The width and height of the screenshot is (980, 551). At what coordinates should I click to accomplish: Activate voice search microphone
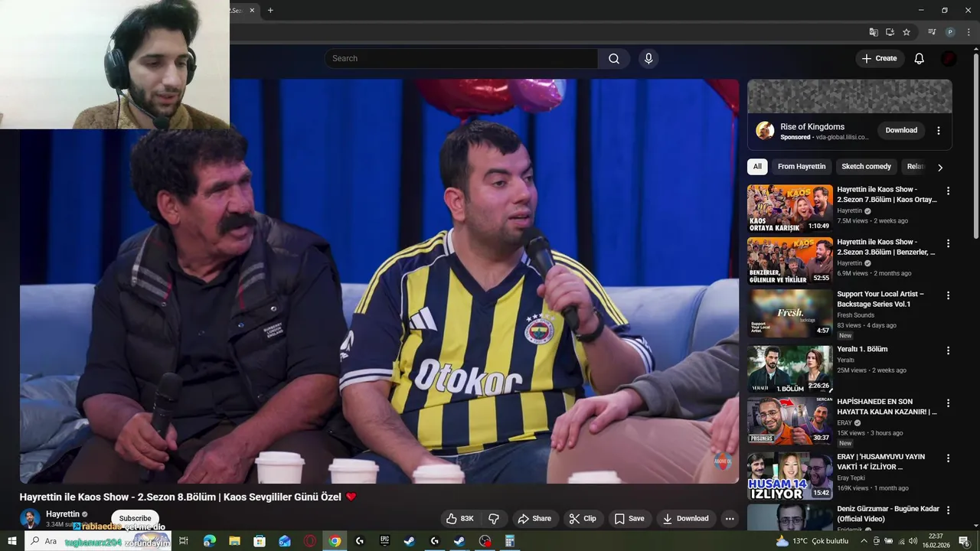648,58
